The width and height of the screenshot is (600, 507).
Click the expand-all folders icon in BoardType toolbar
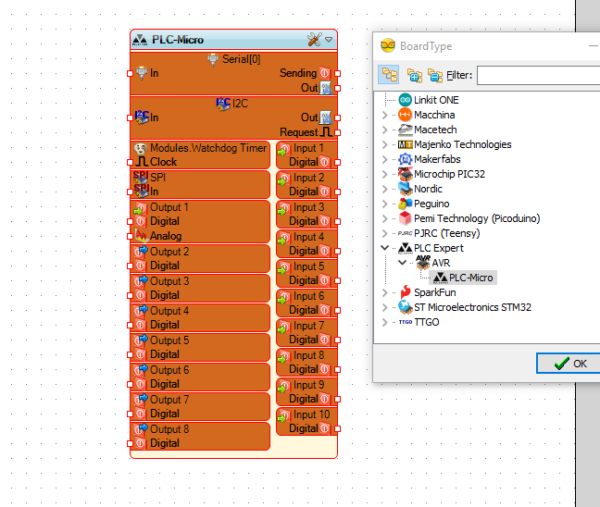click(414, 75)
